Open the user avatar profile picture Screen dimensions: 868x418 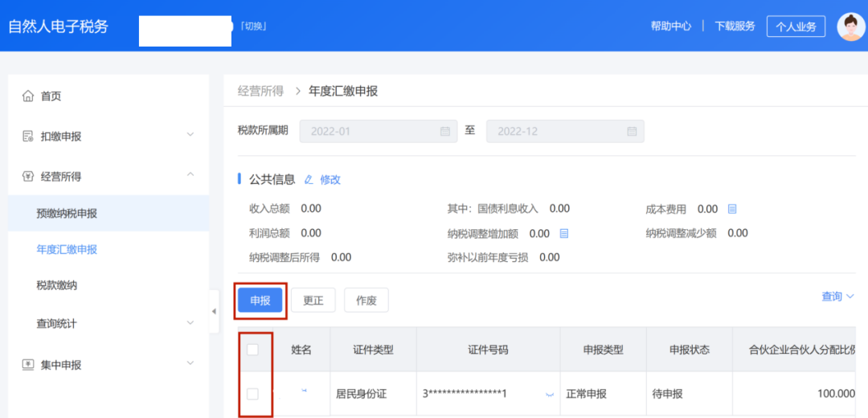click(851, 27)
